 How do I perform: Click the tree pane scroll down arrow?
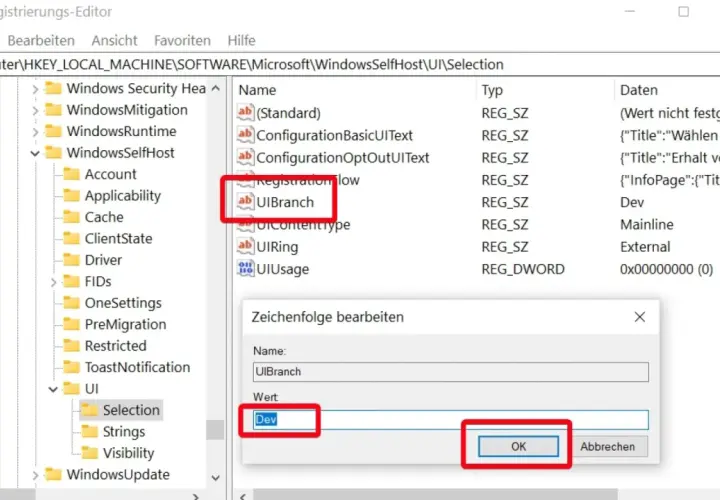(215, 478)
